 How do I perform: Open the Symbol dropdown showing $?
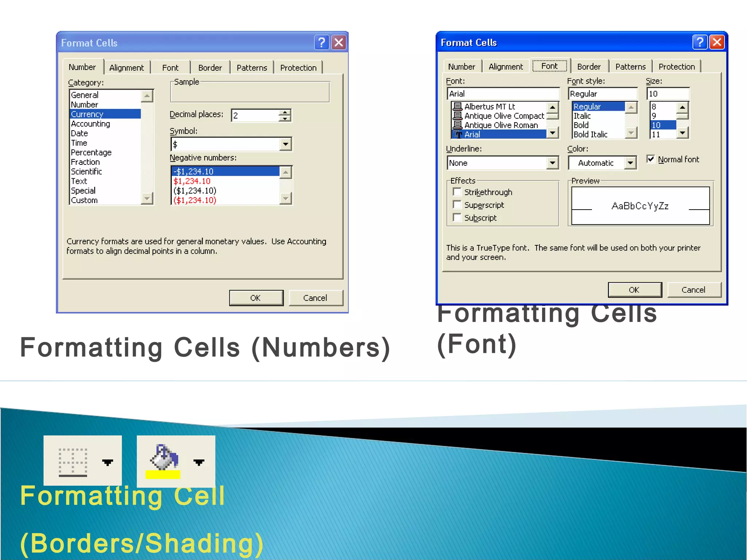pyautogui.click(x=285, y=144)
